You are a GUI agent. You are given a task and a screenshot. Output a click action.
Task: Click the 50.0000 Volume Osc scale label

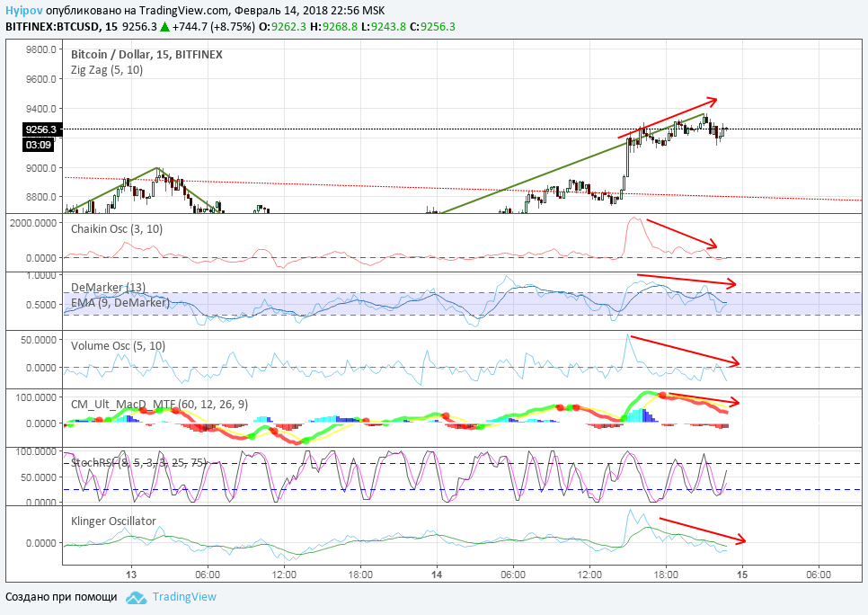[x=39, y=340]
